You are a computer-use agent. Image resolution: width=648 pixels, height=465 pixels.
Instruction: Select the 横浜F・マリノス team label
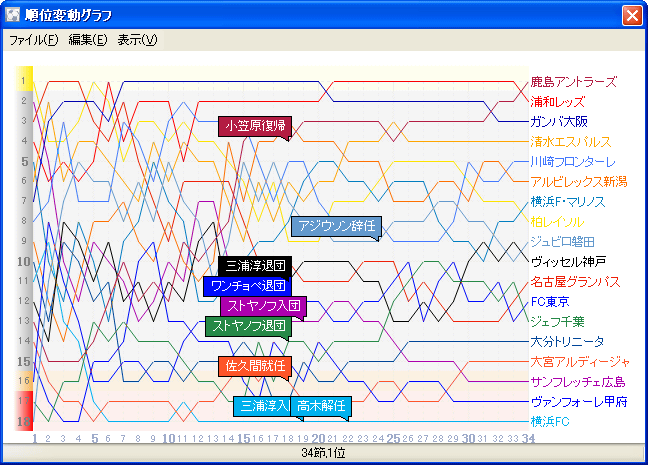point(567,202)
